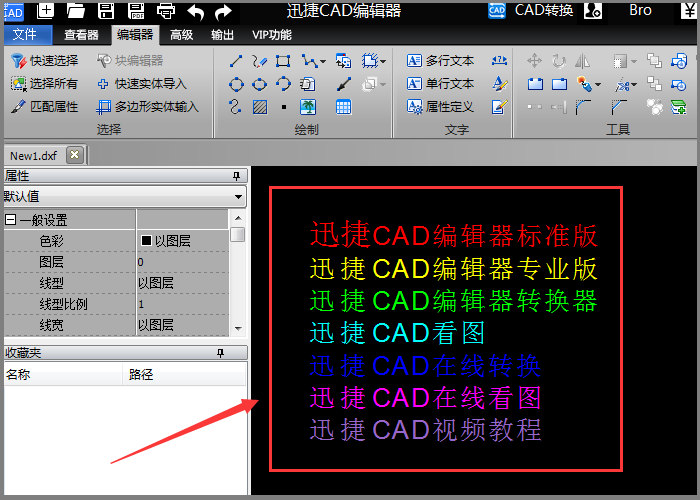The image size is (700, 500).
Task: Select the Spline curve tool
Action: [x=236, y=107]
